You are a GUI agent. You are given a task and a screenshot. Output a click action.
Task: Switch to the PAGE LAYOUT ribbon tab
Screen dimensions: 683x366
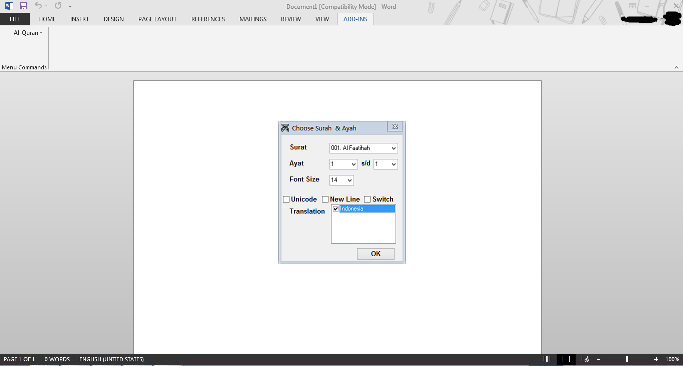[158, 19]
